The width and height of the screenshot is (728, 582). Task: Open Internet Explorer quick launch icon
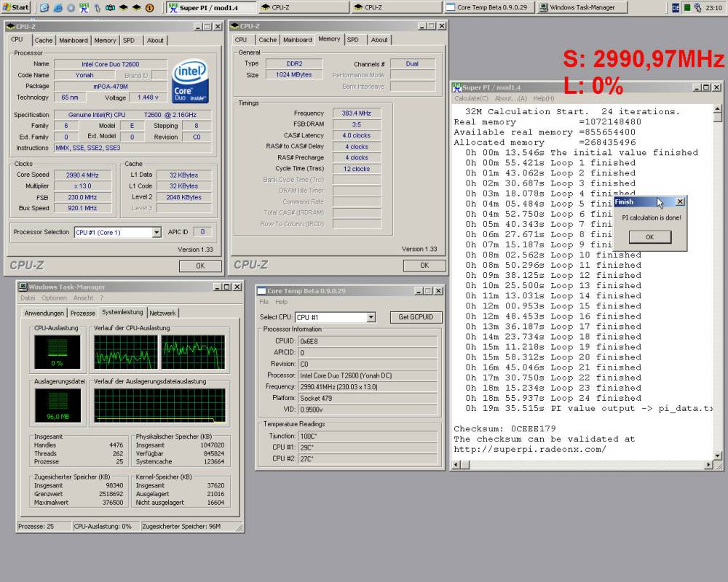[x=58, y=7]
